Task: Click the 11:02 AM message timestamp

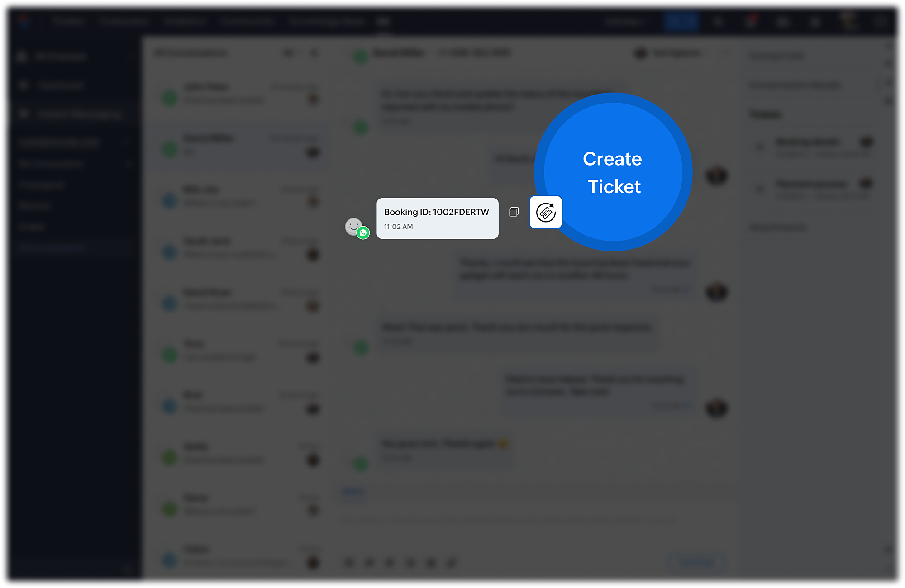Action: (x=398, y=227)
